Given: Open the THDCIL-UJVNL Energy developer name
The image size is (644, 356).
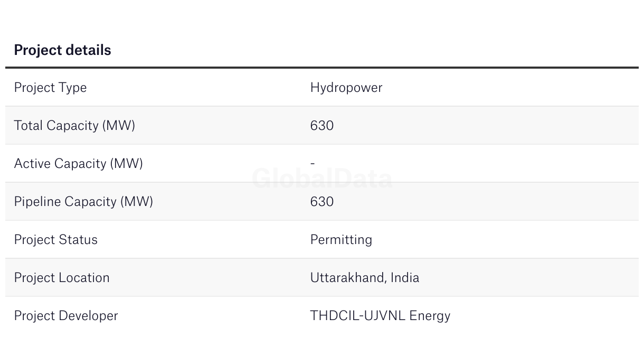Looking at the screenshot, I should coord(380,316).
